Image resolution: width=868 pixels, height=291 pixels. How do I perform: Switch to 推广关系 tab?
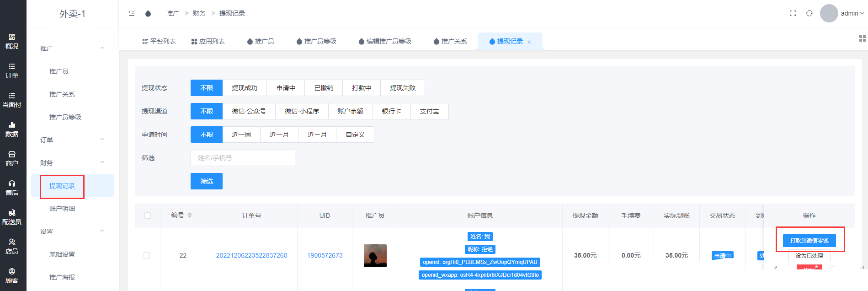(x=450, y=41)
